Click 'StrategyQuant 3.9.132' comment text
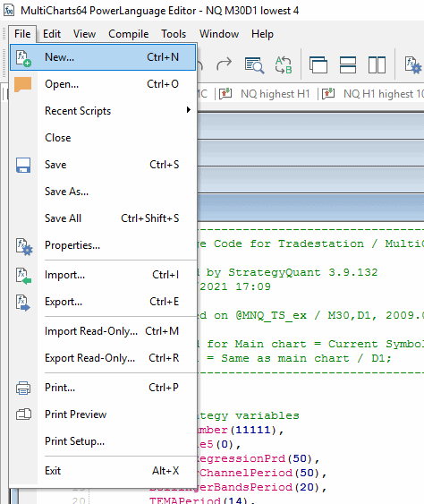Viewport: 424px width, 504px height. [303, 272]
